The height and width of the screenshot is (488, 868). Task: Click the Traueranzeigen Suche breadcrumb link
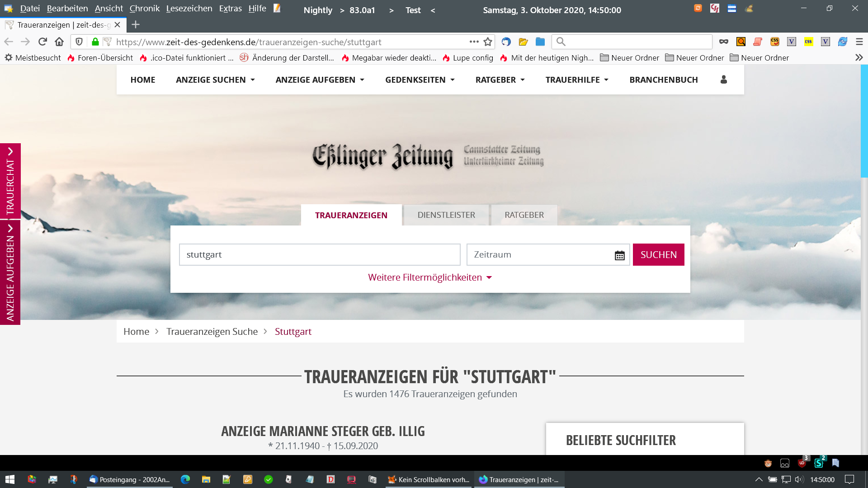[x=212, y=332]
